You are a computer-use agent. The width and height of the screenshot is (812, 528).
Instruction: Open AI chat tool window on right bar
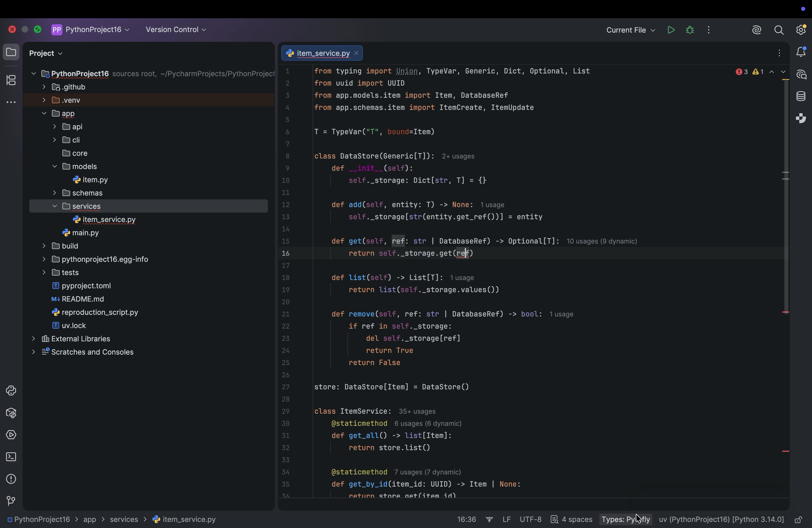point(801,74)
